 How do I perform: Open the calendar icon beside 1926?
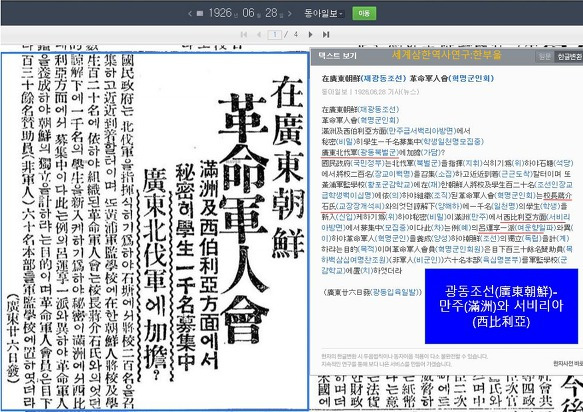point(200,14)
